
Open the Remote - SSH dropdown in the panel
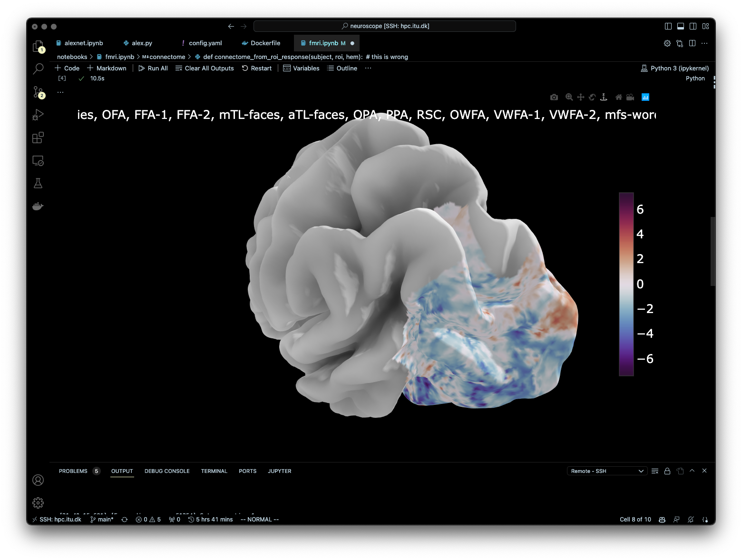click(x=607, y=471)
